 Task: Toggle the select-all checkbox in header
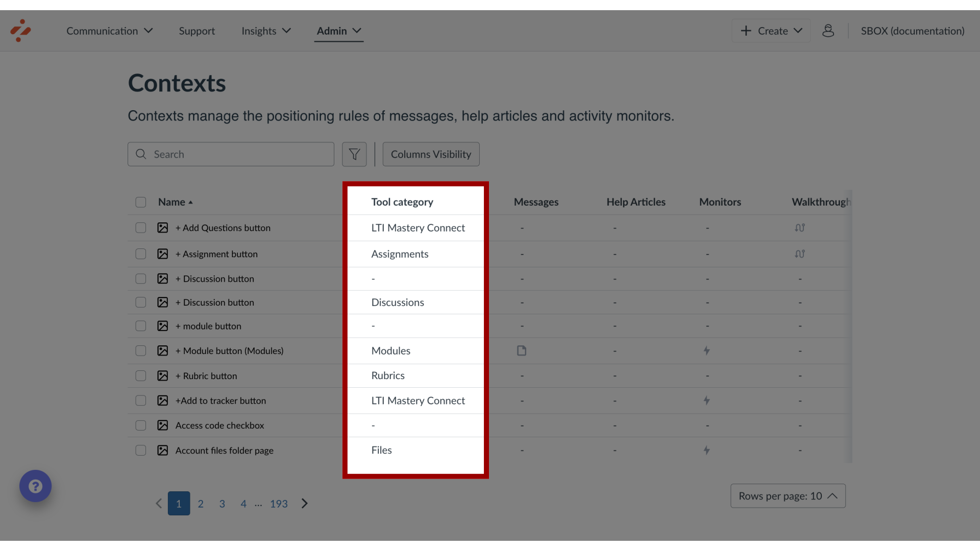(141, 202)
